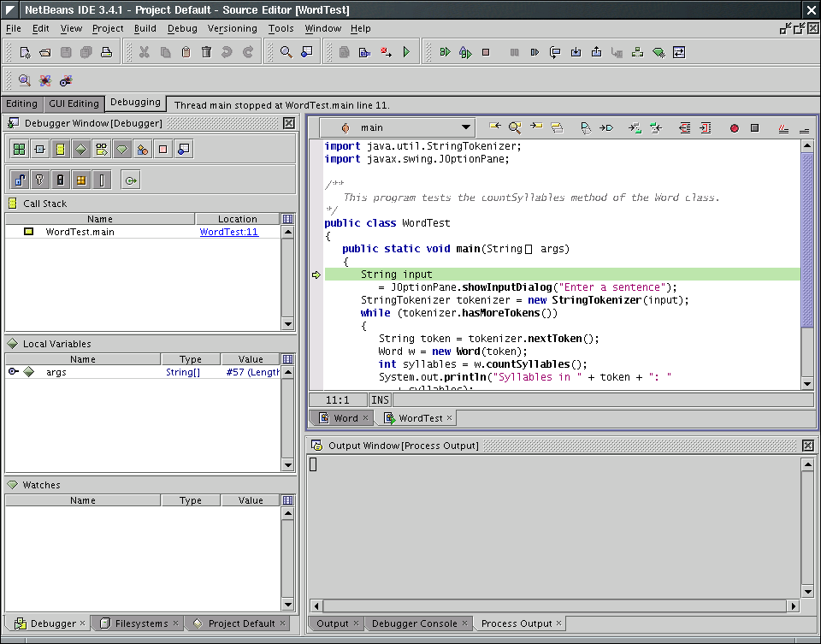
Task: Open the Debug menu
Action: [182, 28]
